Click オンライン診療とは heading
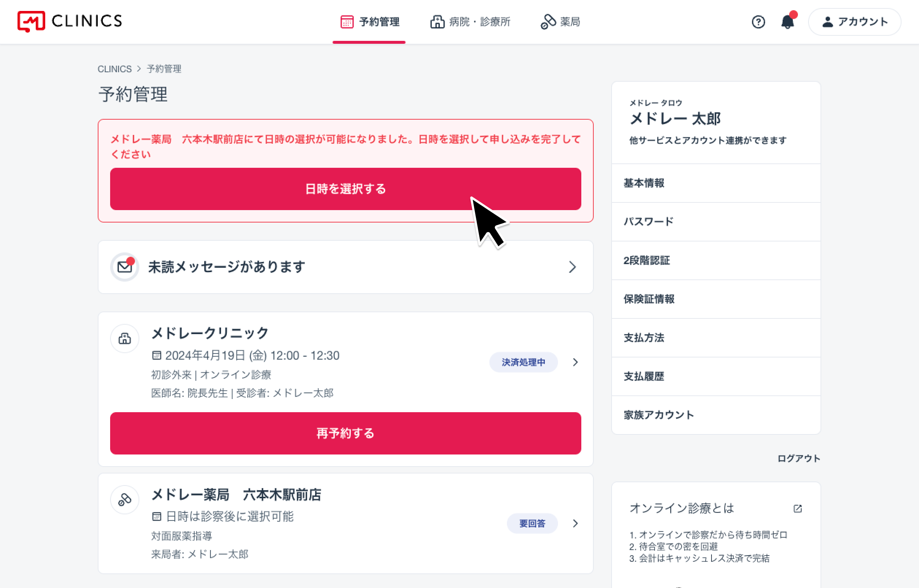This screenshot has width=919, height=588. 682,508
